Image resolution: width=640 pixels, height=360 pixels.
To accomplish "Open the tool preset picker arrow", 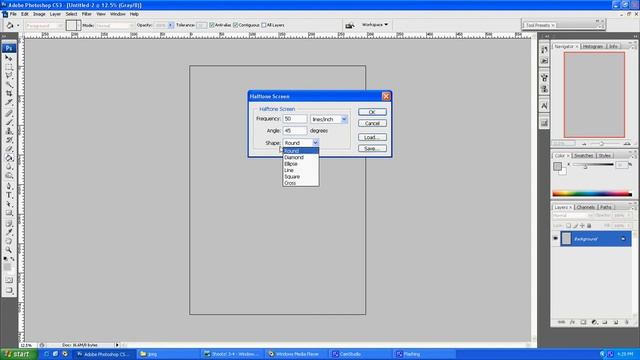I will 18,25.
